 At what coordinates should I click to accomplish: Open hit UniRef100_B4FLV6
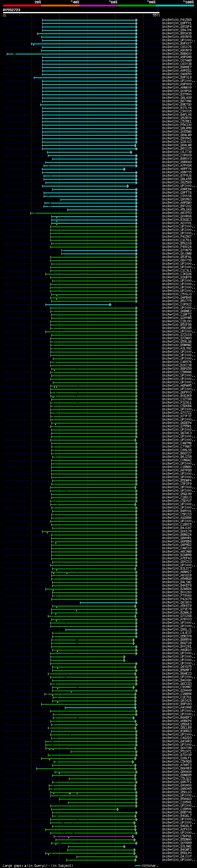click(177, 115)
